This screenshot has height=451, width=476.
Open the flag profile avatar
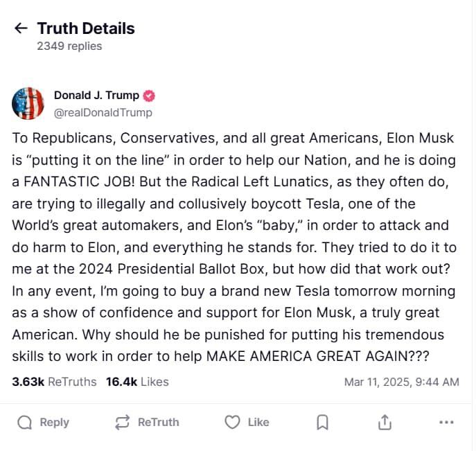pyautogui.click(x=28, y=104)
